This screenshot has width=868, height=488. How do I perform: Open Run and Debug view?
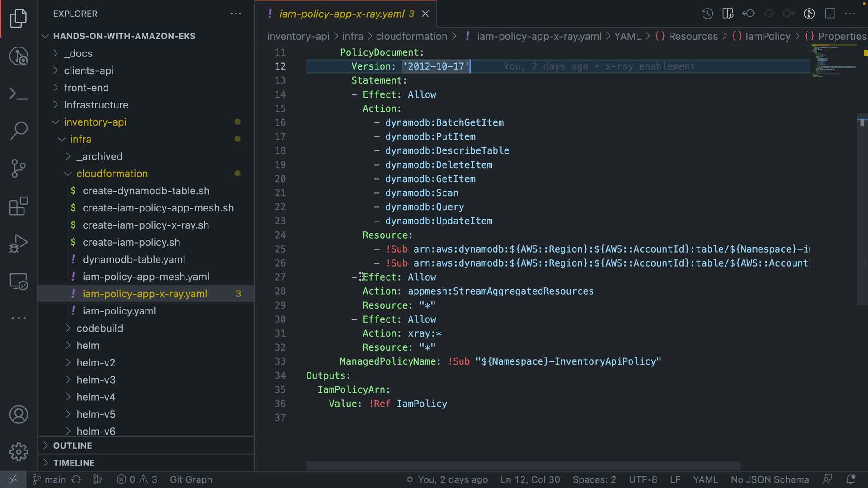click(x=19, y=244)
